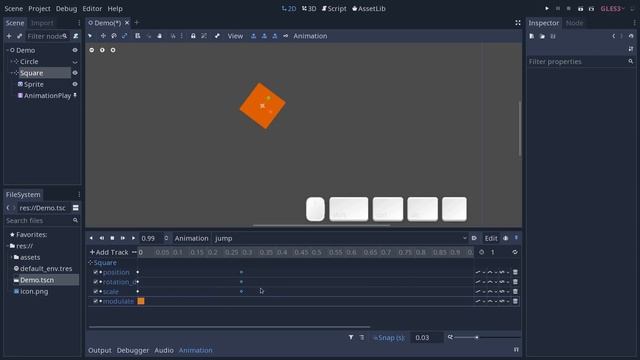The image size is (640, 360).
Task: Click zoom in icon in viewport
Action: pyautogui.click(x=113, y=50)
